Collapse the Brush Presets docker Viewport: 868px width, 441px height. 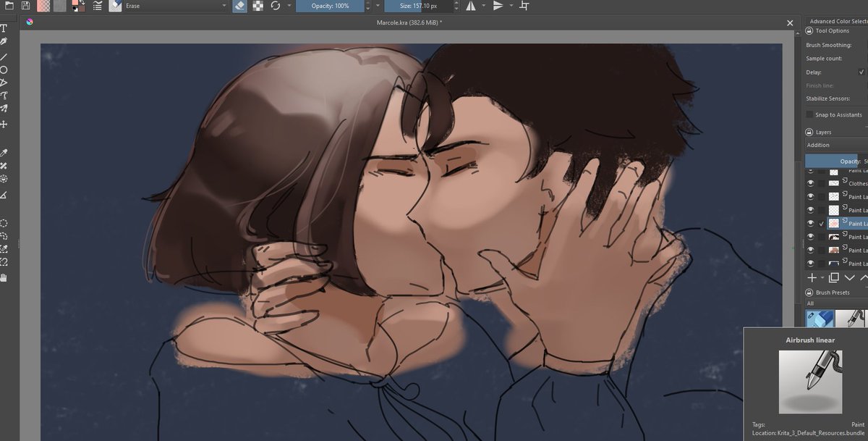809,293
